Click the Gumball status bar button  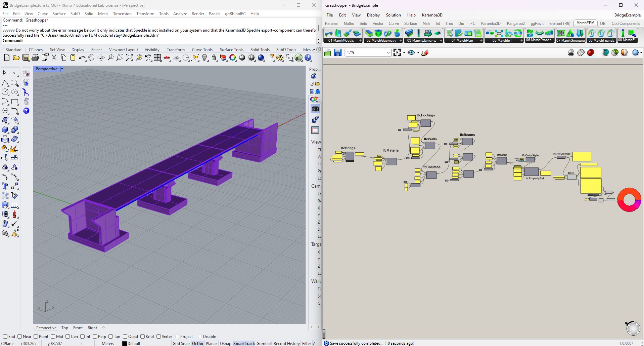[264, 343]
